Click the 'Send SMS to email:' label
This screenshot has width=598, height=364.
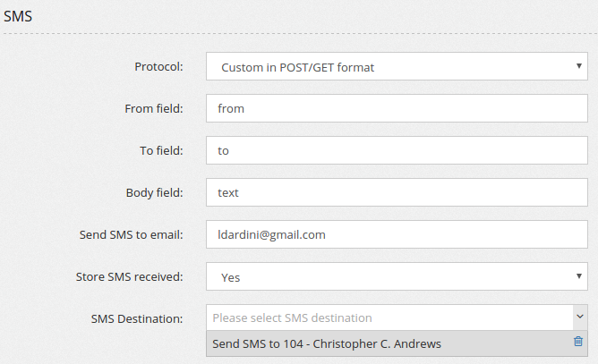131,234
